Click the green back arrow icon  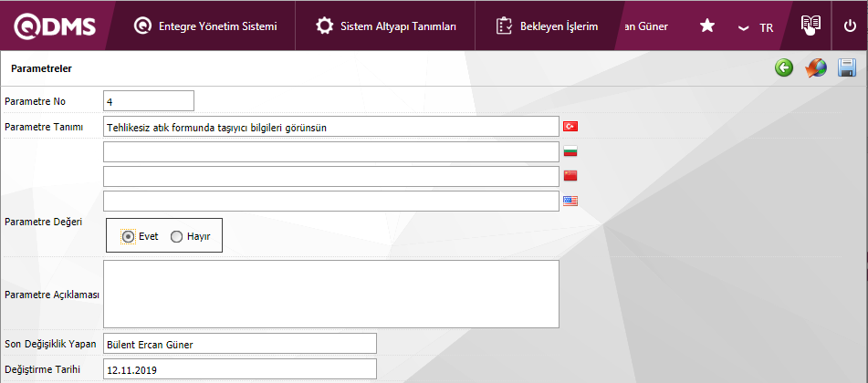click(784, 68)
